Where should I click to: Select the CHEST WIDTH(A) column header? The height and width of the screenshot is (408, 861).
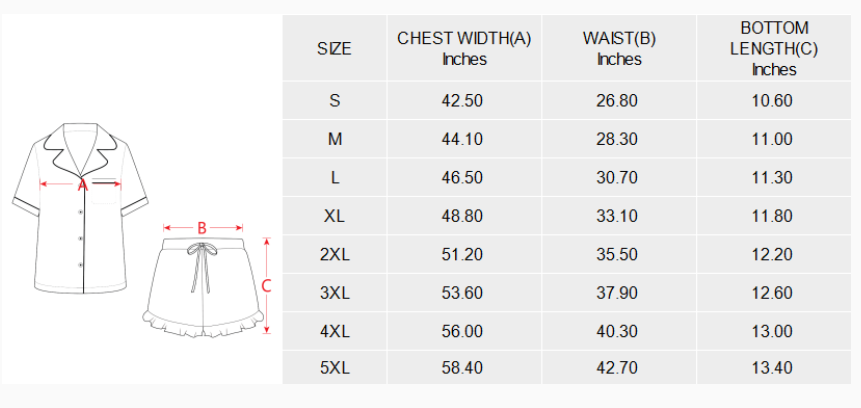464,48
